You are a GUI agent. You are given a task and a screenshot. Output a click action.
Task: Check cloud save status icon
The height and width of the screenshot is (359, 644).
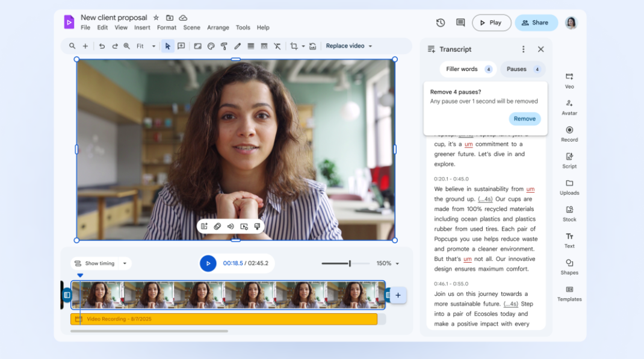click(x=183, y=17)
